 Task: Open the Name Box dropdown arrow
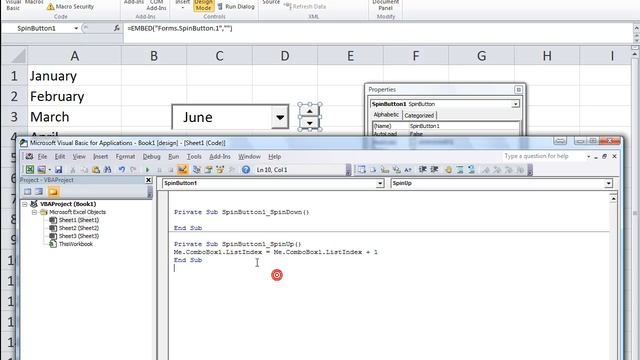pyautogui.click(x=76, y=28)
